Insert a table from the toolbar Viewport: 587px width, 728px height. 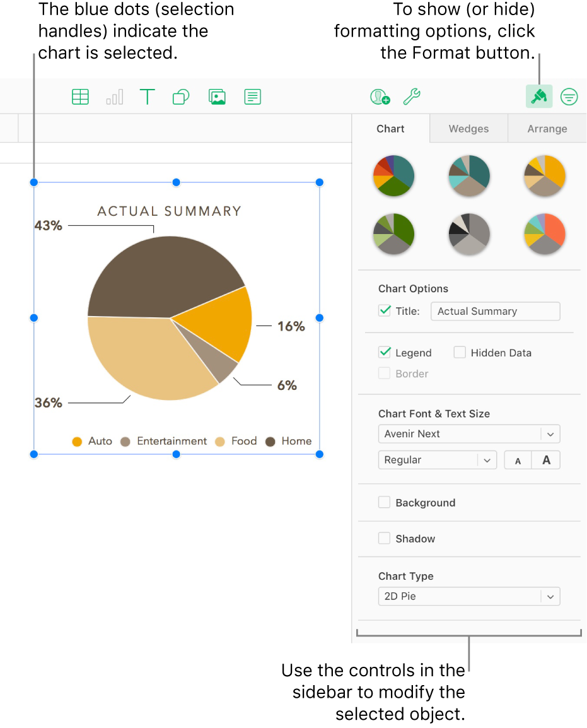(x=80, y=97)
